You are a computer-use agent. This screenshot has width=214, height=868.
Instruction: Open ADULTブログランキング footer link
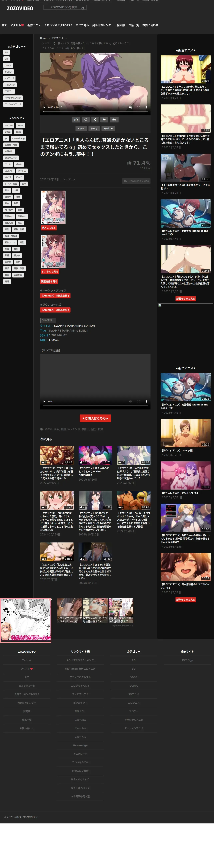pos(80,660)
